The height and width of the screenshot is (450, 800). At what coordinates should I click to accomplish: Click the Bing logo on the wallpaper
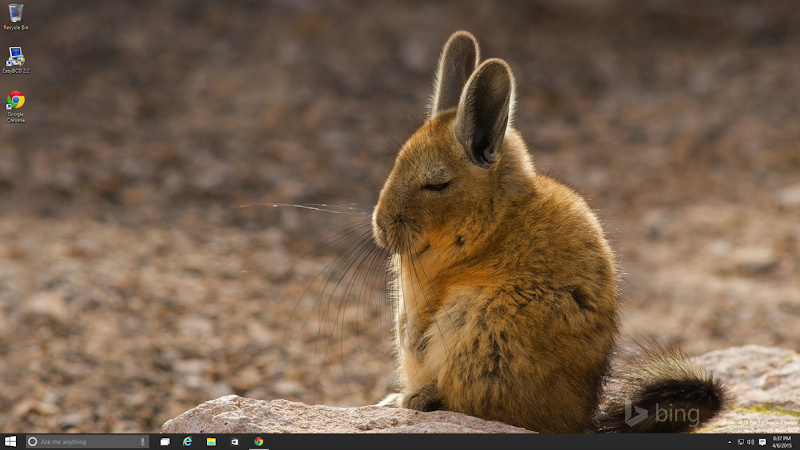click(x=662, y=413)
